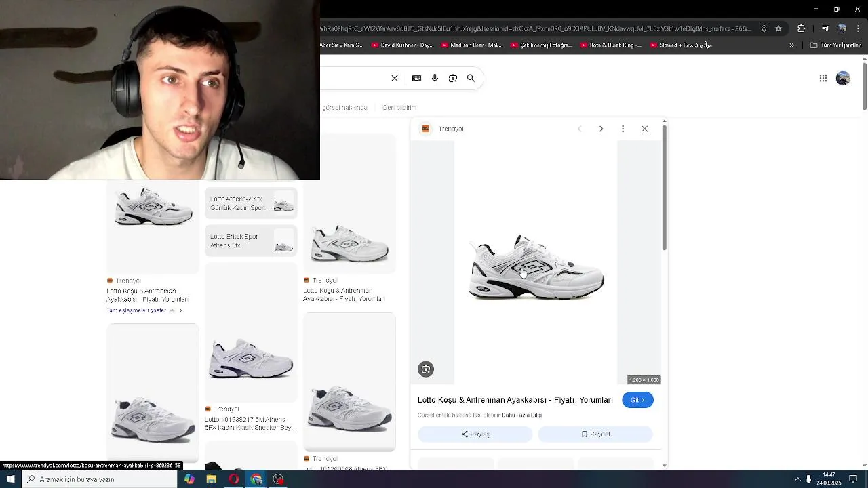The image size is (868, 488).
Task: Open the Google account profile picture
Action: (843, 78)
